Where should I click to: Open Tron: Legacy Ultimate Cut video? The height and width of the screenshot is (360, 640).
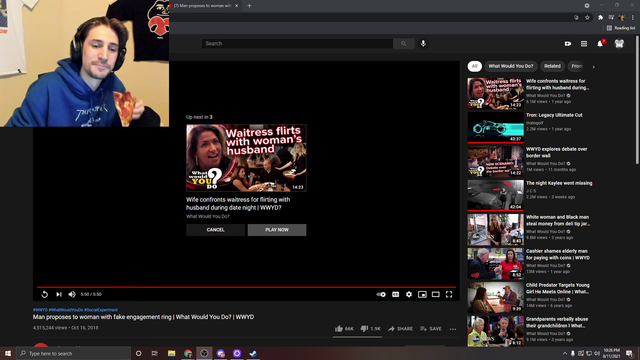click(x=554, y=115)
